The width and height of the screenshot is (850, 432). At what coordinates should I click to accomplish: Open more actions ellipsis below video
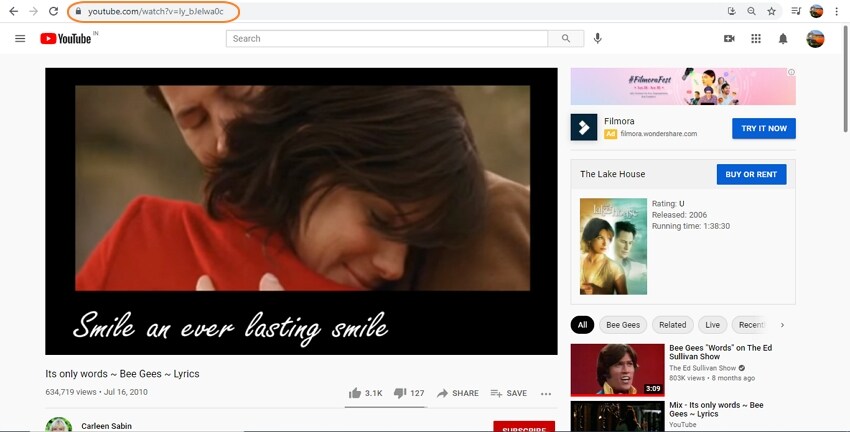coord(546,394)
